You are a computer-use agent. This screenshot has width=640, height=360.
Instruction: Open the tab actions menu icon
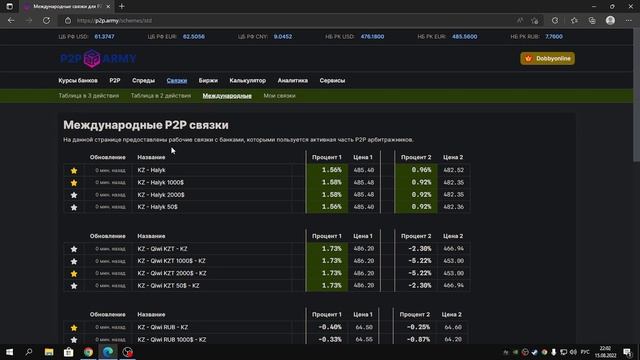tap(9, 7)
